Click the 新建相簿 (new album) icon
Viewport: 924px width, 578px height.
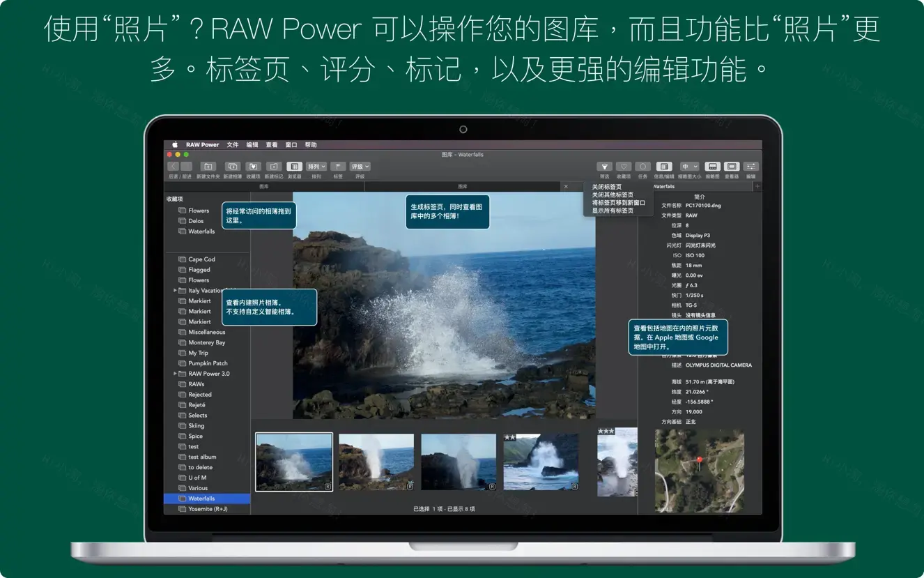tap(233, 166)
